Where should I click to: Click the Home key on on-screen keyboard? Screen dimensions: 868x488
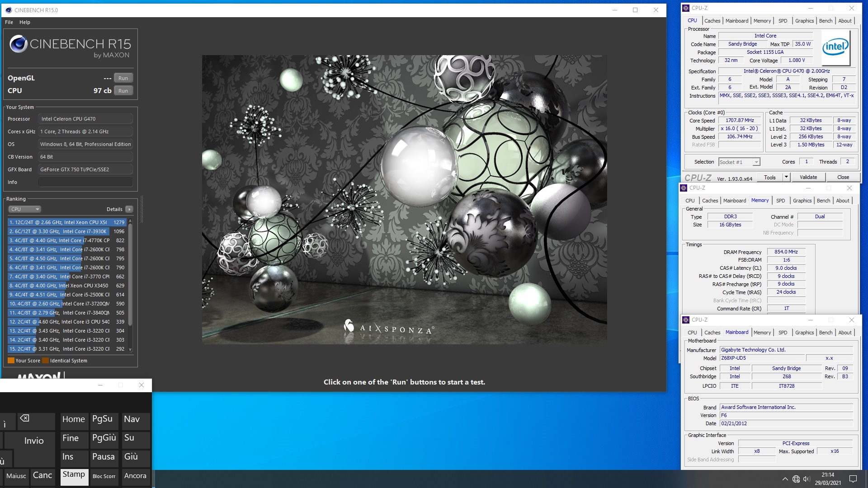click(x=74, y=421)
